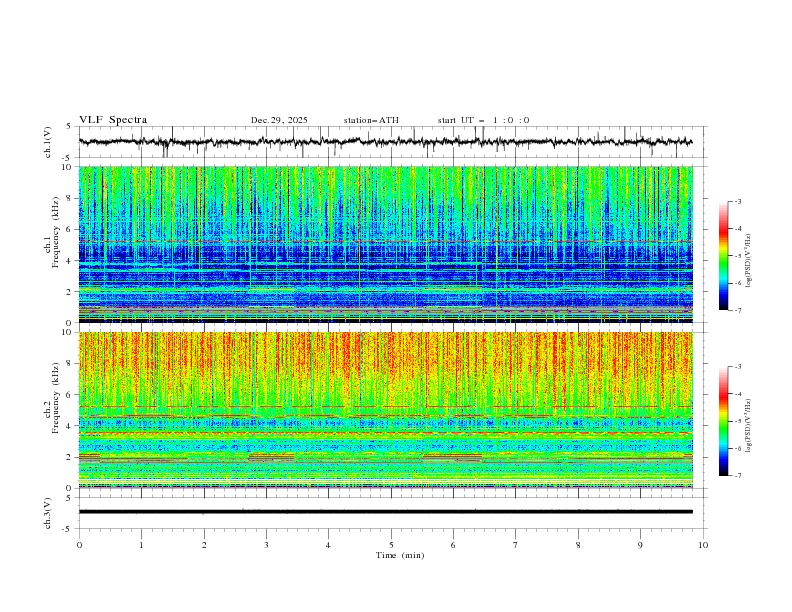Click the "station=ATH" header label

point(371,120)
